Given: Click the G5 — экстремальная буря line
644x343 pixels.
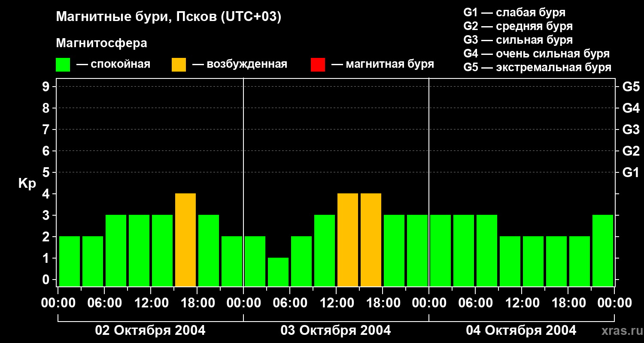Looking at the screenshot, I should [538, 68].
